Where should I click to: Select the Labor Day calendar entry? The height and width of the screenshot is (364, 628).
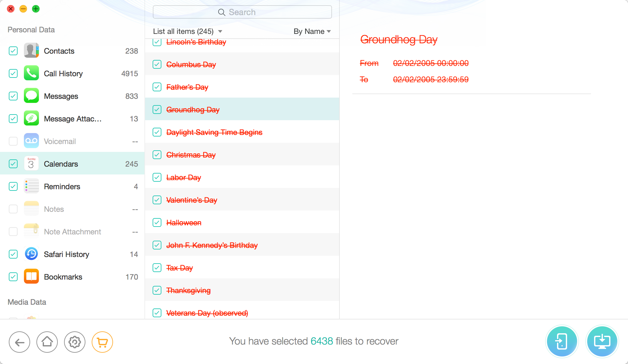pos(184,177)
